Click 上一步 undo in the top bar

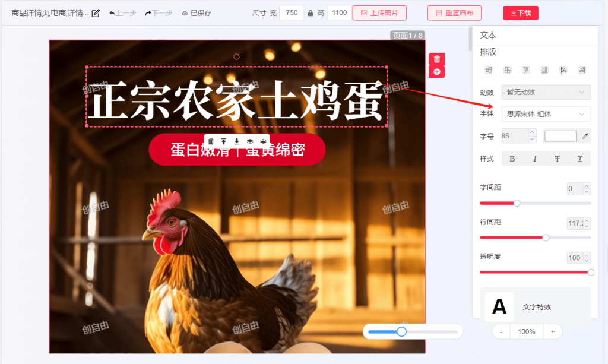[122, 13]
